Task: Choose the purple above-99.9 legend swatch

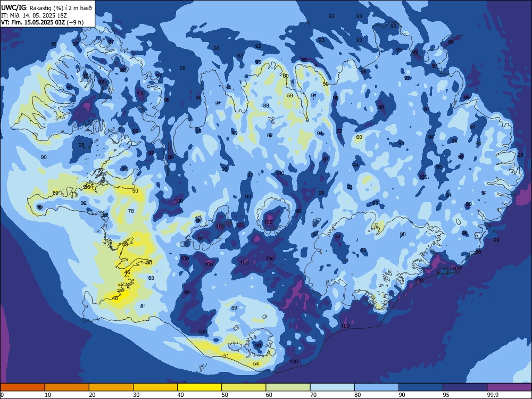Action: tap(509, 387)
